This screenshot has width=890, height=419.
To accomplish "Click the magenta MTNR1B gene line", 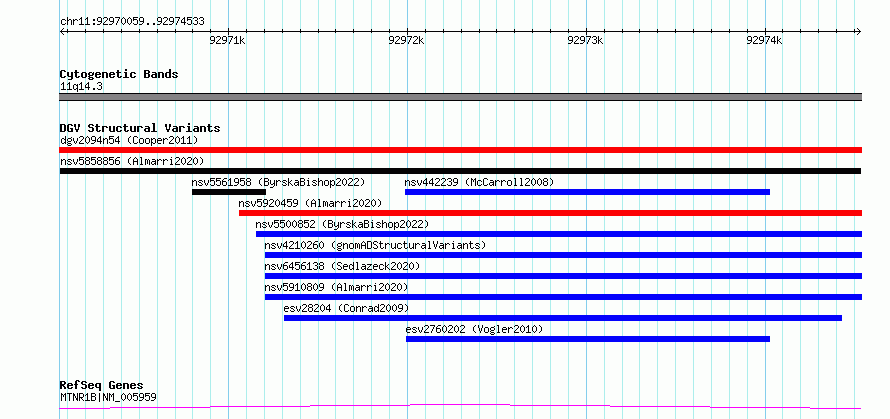I will 460,407.
